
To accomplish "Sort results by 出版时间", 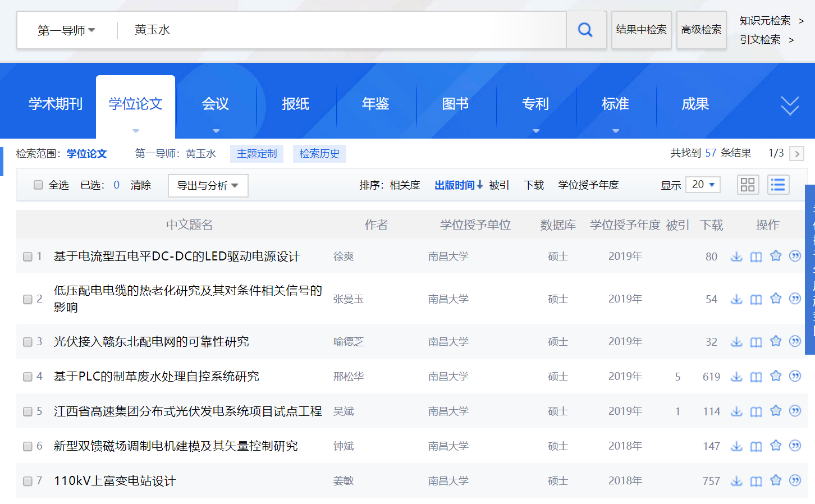I will click(x=459, y=185).
